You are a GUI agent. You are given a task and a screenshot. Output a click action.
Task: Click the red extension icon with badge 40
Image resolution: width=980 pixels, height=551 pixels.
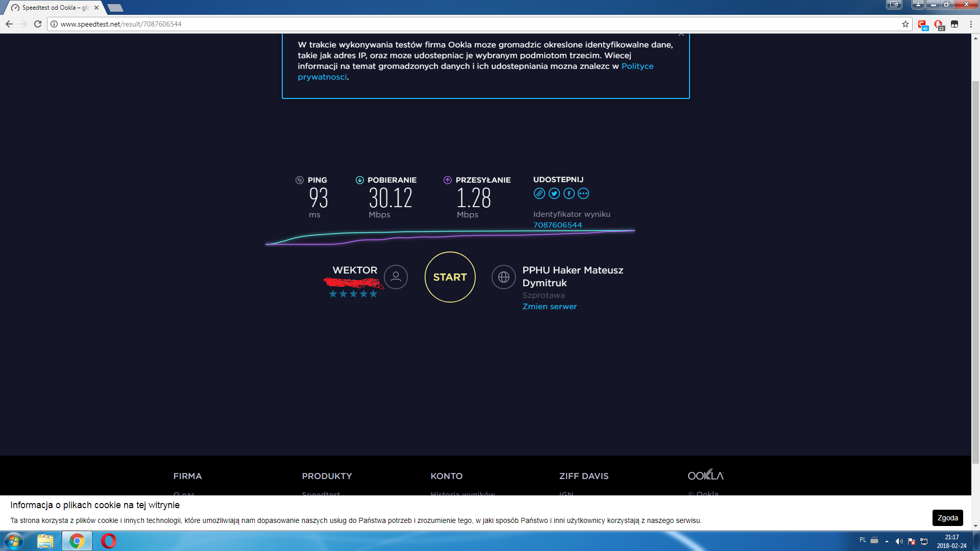[x=922, y=24]
